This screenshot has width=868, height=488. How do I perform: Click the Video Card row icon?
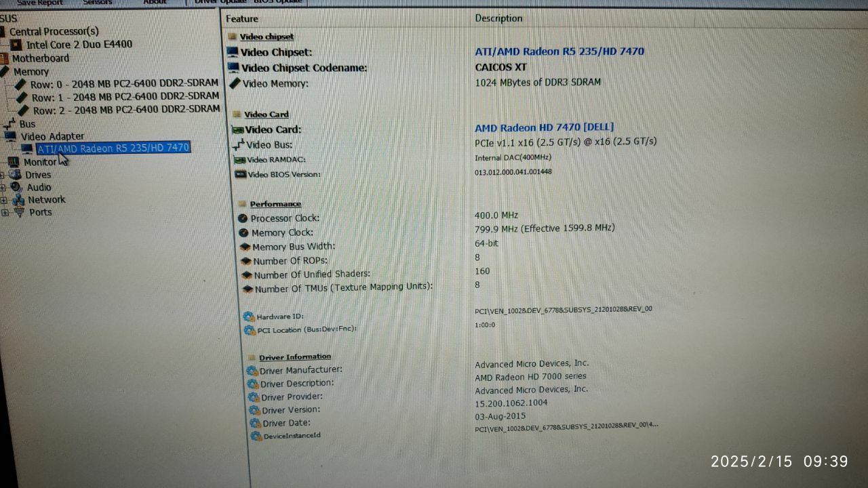[x=237, y=129]
